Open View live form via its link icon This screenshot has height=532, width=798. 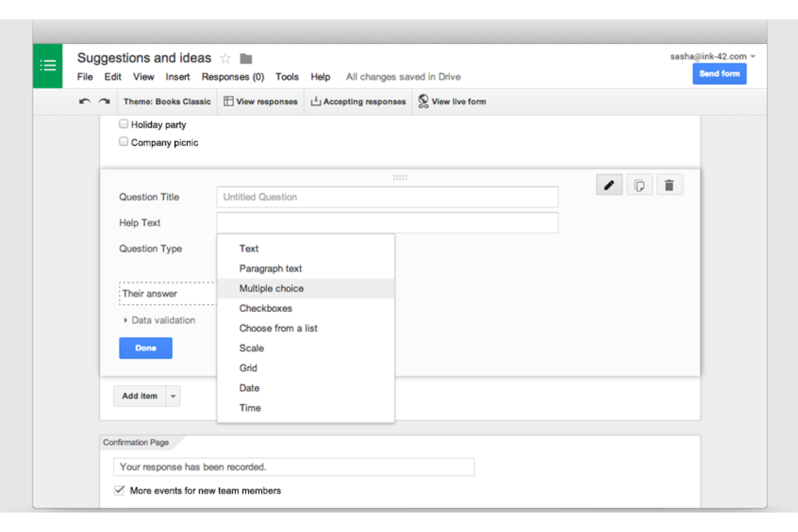pos(423,101)
